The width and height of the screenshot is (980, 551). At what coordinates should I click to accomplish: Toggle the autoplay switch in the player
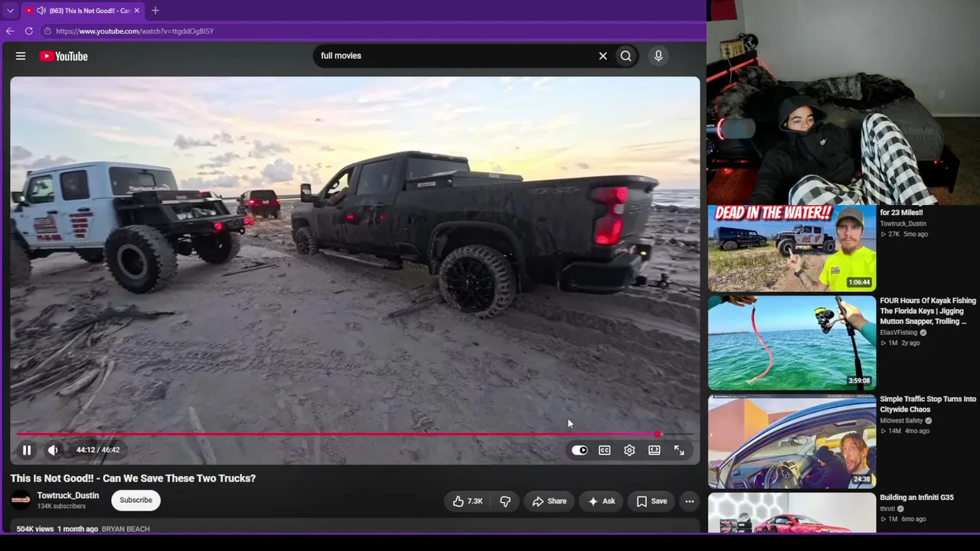point(580,451)
